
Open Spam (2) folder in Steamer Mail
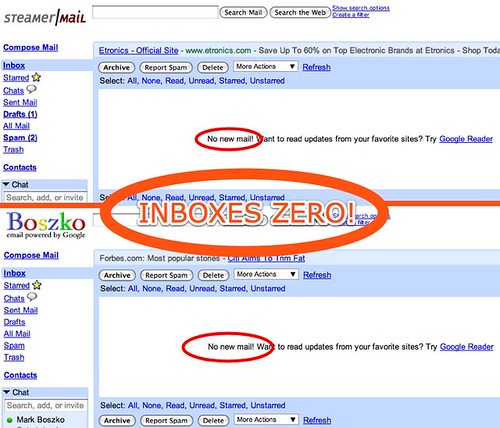[20, 138]
